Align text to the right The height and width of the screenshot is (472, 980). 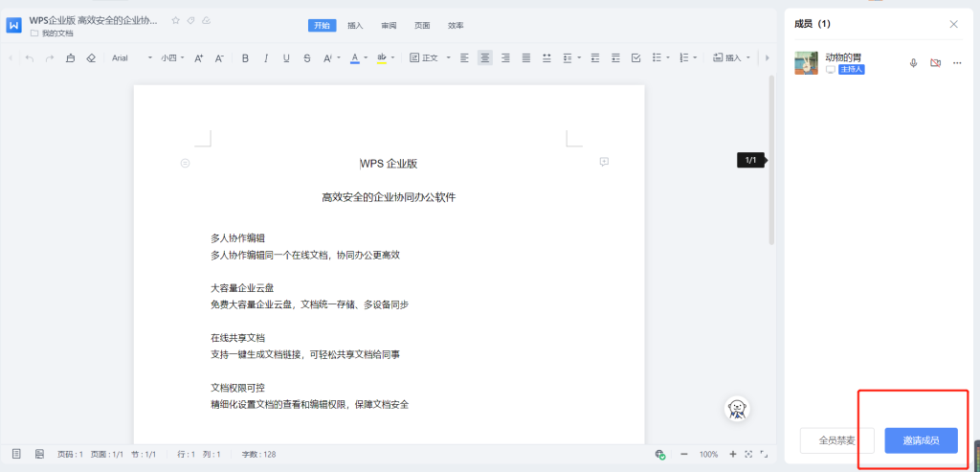pyautogui.click(x=505, y=58)
